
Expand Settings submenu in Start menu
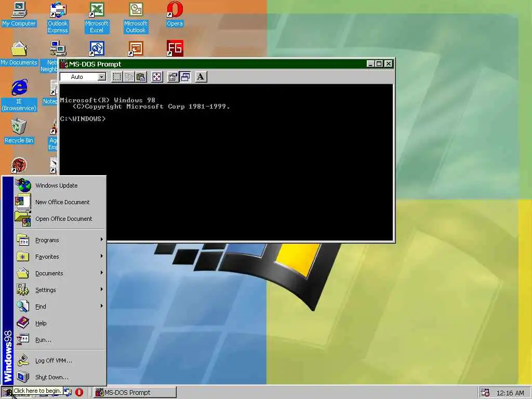pos(60,290)
